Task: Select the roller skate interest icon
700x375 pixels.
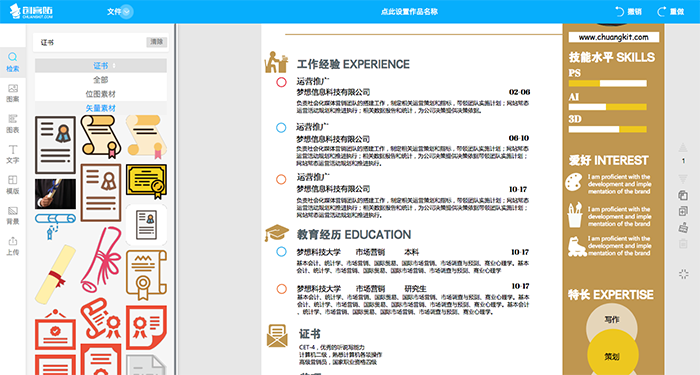Action: [577, 247]
